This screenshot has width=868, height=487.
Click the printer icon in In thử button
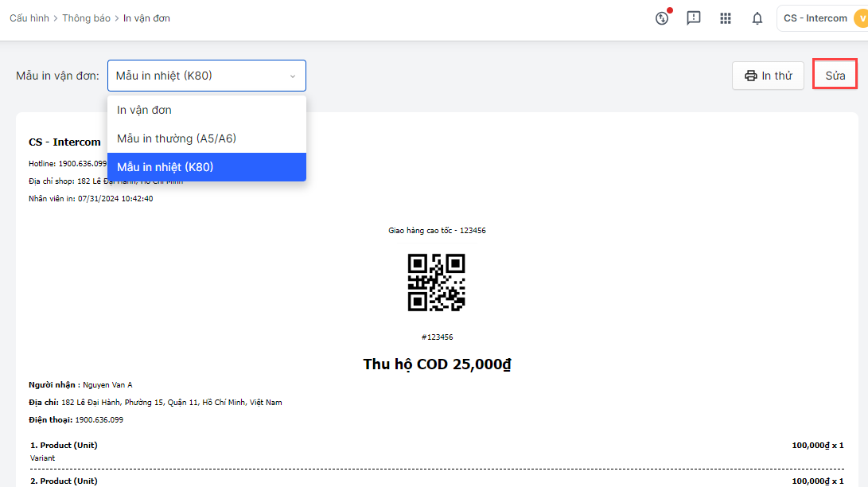[750, 76]
